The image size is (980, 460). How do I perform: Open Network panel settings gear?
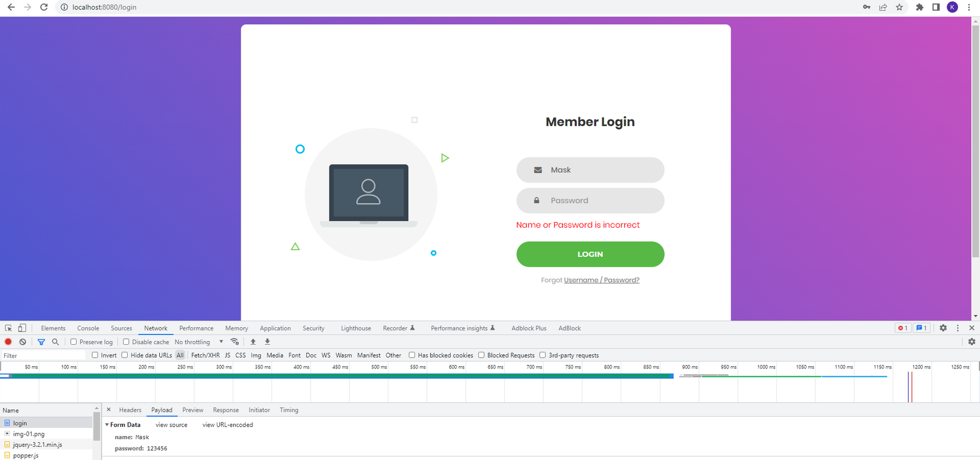[972, 342]
